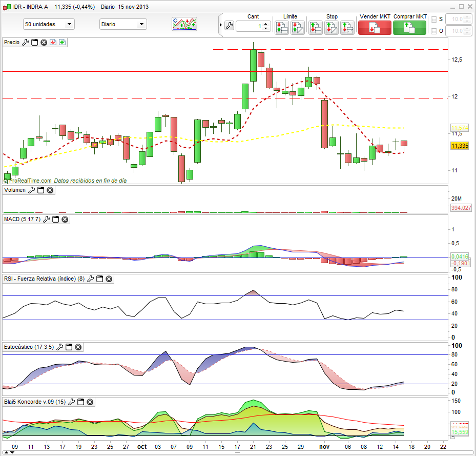Click the order panel wrench settings

pos(229,25)
